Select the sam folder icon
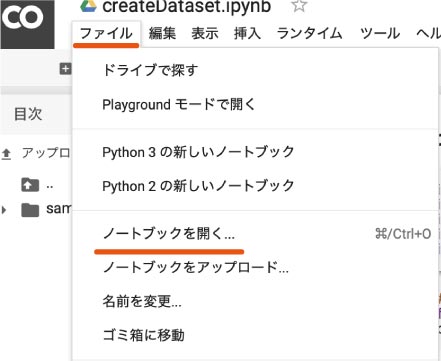Screen dimensions: 441x361 [x=30, y=210]
